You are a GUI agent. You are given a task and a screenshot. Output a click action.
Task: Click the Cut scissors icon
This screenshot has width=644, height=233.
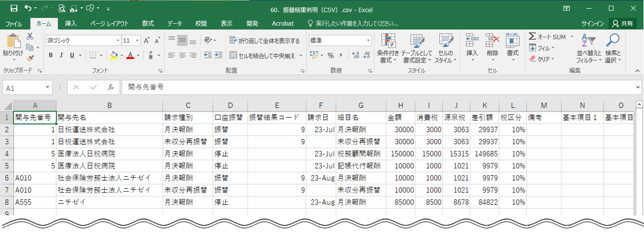(30, 37)
